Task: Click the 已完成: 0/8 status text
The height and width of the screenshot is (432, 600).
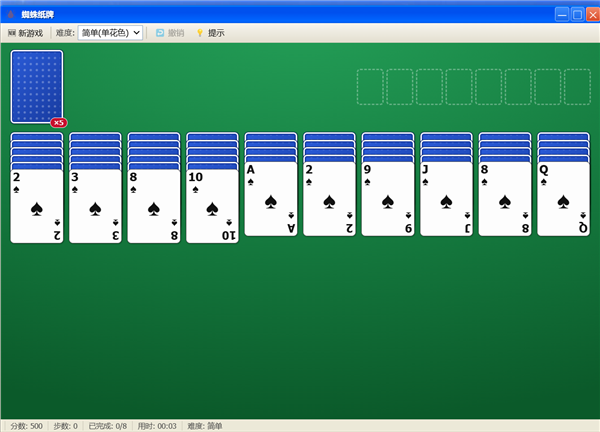Action: click(x=108, y=426)
